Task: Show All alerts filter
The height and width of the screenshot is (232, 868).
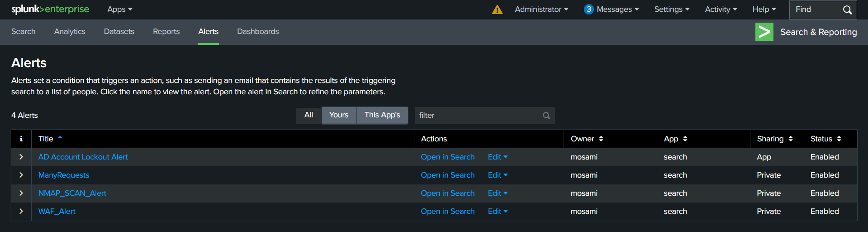Action: tap(309, 115)
